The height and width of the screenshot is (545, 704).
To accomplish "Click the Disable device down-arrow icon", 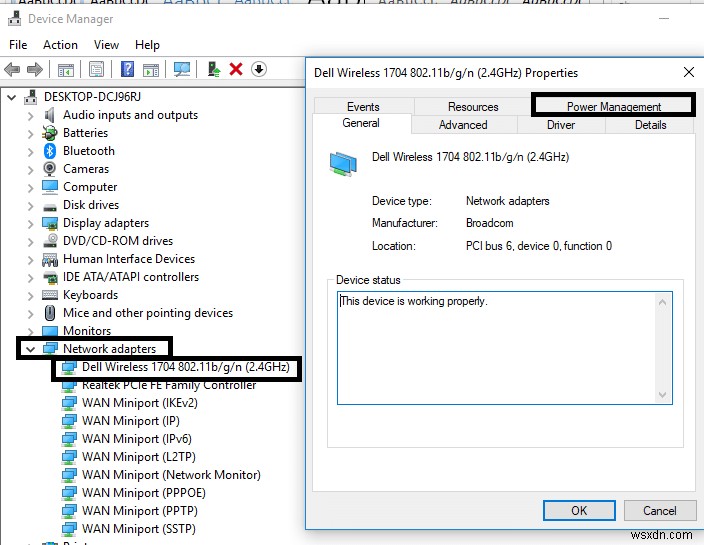I will pos(259,69).
